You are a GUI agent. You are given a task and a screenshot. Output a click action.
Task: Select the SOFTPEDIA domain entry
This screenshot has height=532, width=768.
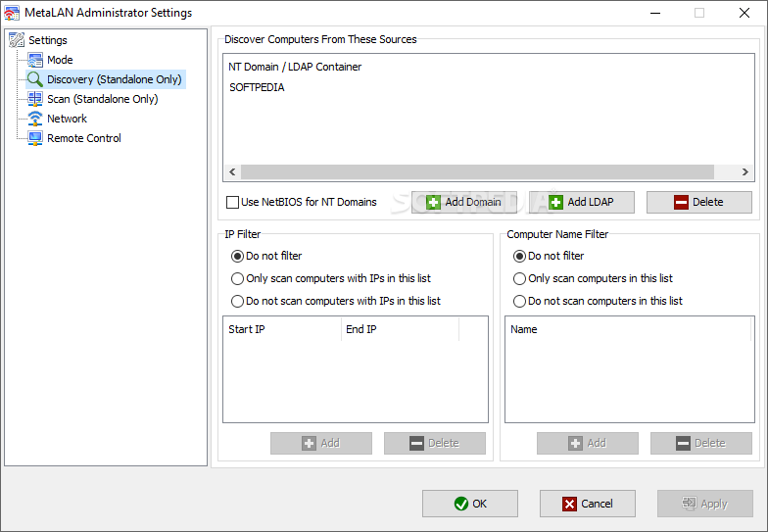257,87
